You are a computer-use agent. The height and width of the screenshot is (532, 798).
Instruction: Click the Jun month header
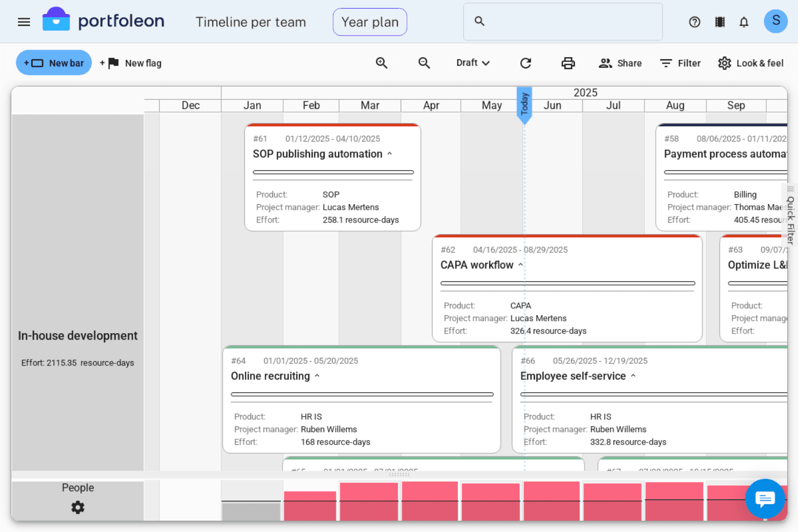pyautogui.click(x=553, y=106)
